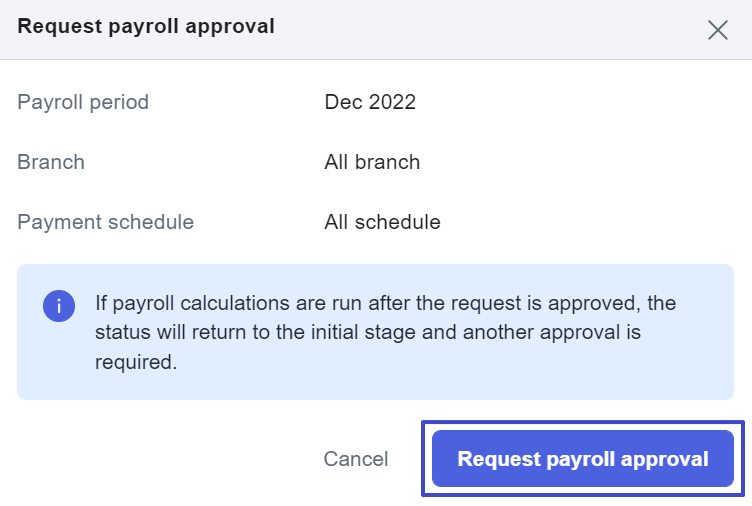Click the Dec 2022 value
752x506 pixels.
coord(370,102)
